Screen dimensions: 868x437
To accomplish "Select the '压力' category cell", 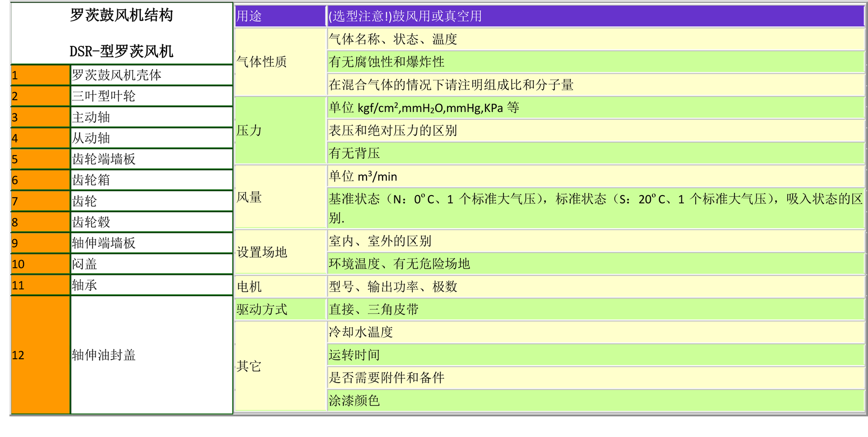I will pyautogui.click(x=280, y=131).
